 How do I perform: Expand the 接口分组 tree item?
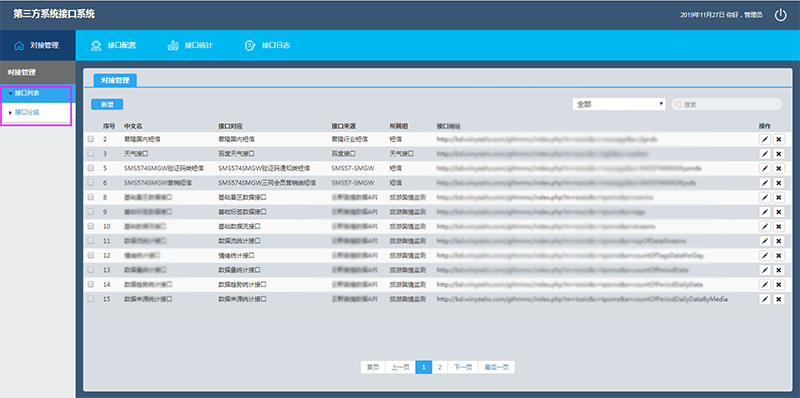click(x=11, y=112)
